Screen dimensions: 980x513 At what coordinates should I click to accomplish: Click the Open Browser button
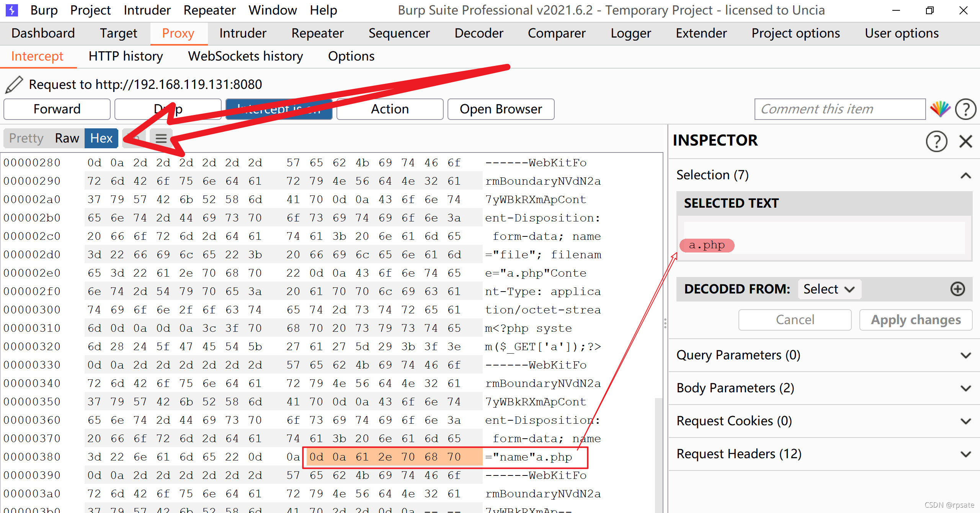[x=501, y=110]
